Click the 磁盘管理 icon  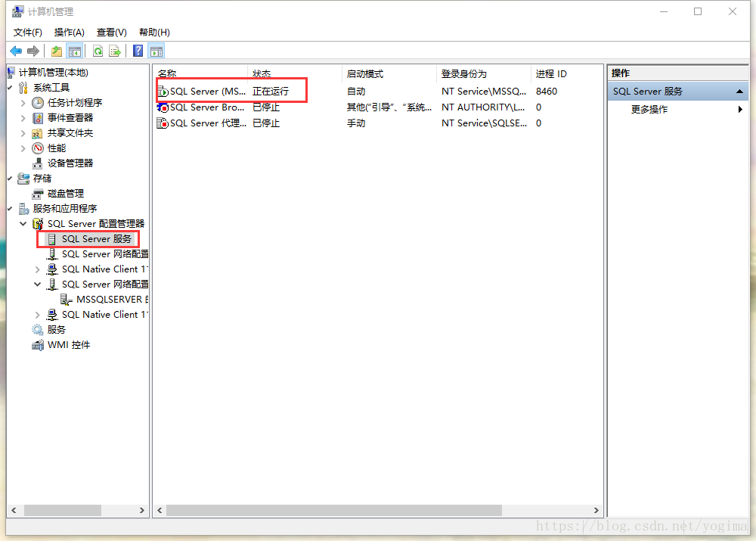38,194
